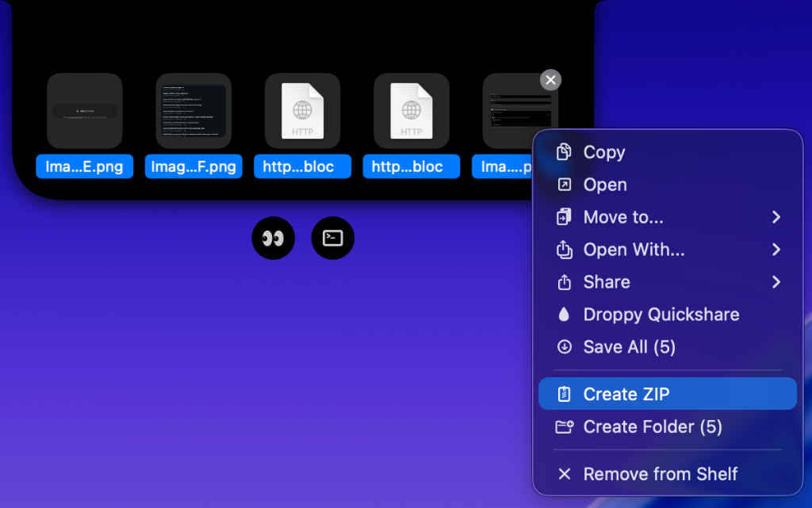Click the Create Folder icon
812x508 pixels.
564,427
